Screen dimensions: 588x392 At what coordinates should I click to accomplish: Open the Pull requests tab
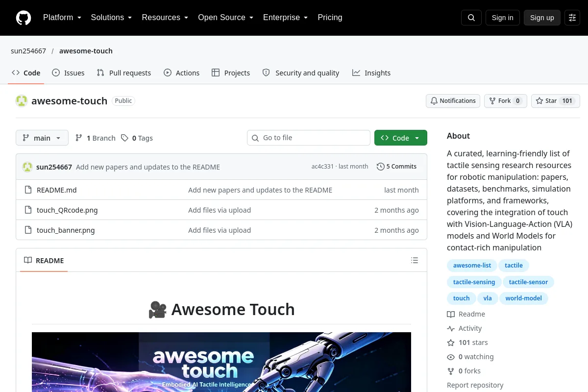124,73
